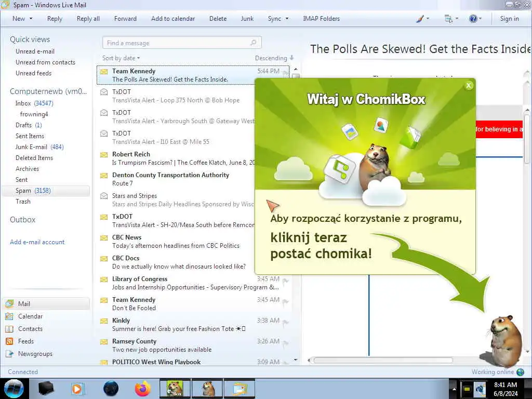
Task: Click Forward in the toolbar
Action: [x=125, y=19]
